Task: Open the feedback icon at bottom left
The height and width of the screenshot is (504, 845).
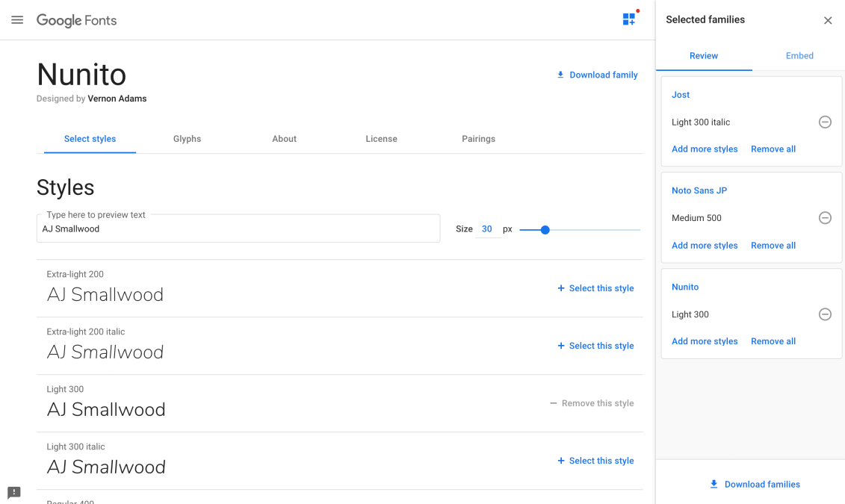Action: (x=14, y=492)
